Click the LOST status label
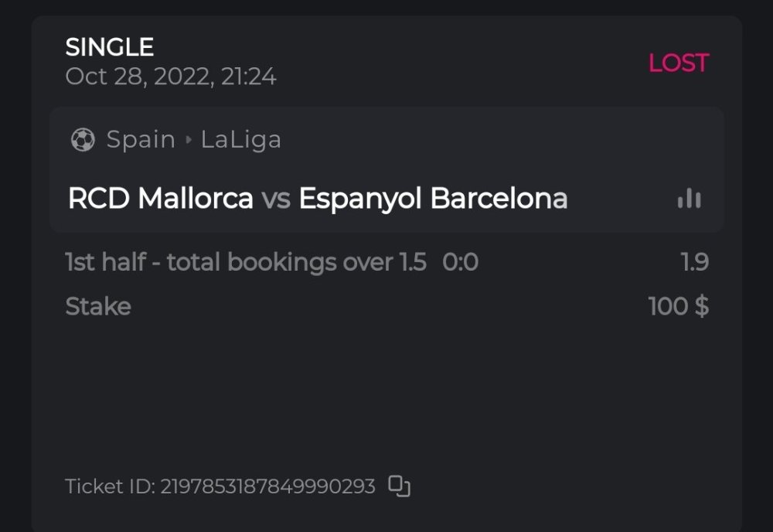This screenshot has height=532, width=773. 678,63
